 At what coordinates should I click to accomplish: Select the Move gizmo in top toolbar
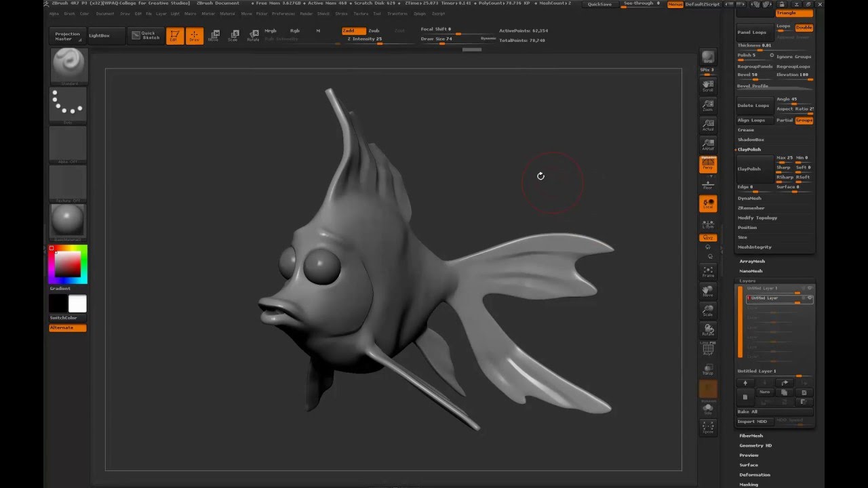click(x=214, y=36)
